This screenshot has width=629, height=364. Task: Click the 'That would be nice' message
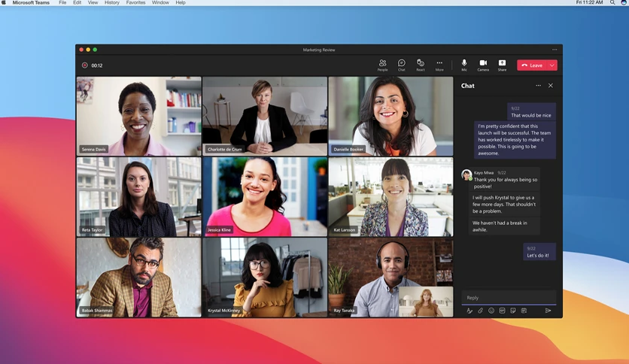[x=531, y=111]
